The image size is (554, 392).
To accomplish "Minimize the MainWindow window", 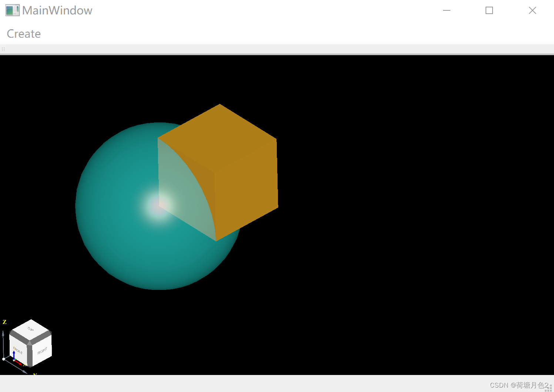I will pyautogui.click(x=447, y=10).
